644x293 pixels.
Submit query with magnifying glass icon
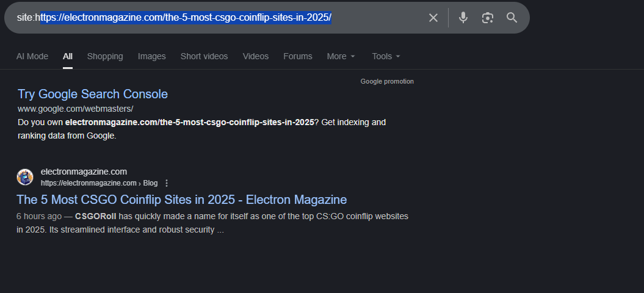click(512, 18)
